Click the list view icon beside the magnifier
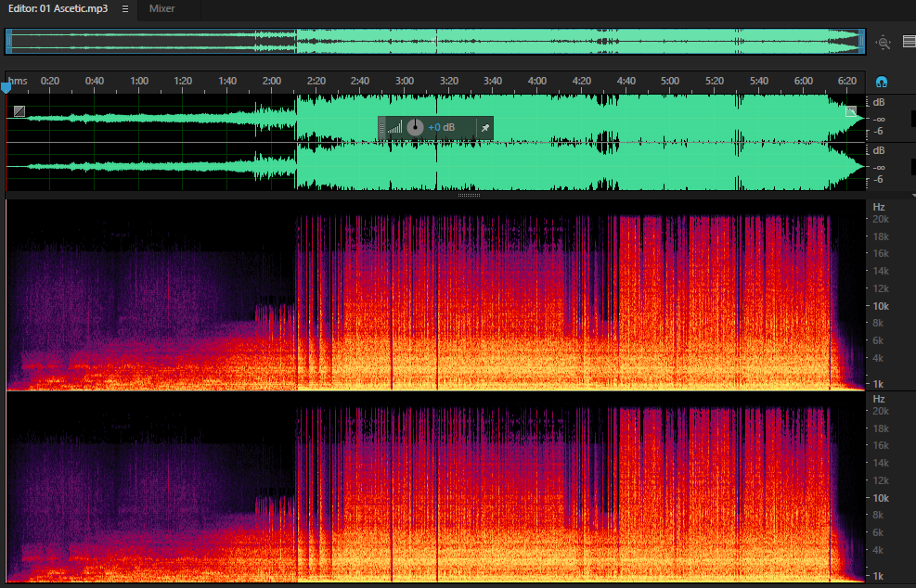Image resolution: width=916 pixels, height=588 pixels. (909, 42)
